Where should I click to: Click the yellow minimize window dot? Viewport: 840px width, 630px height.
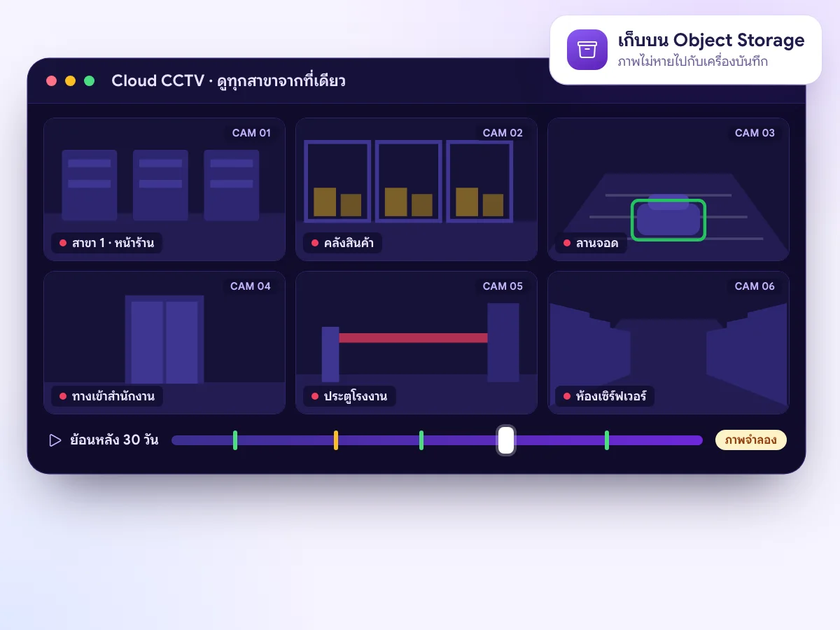(71, 80)
